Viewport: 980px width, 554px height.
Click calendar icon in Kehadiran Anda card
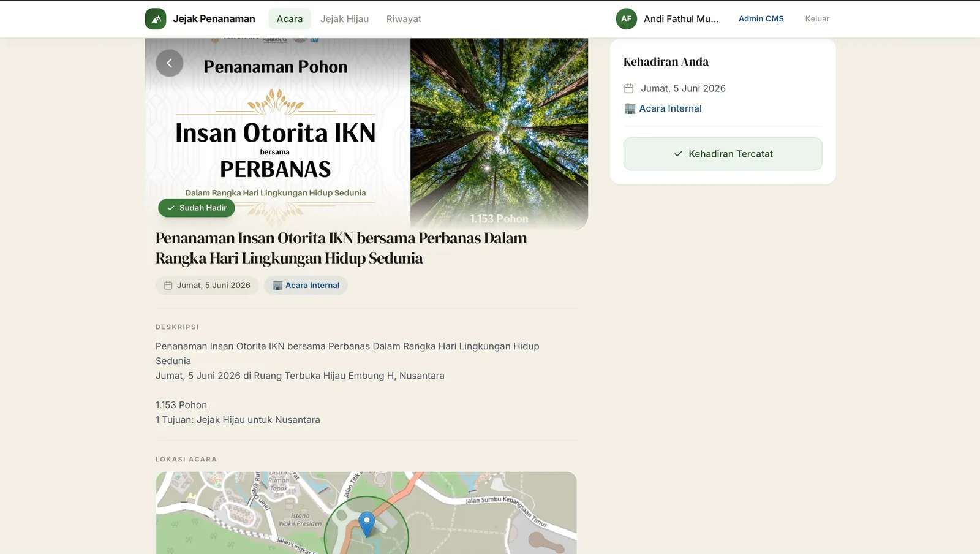tap(629, 88)
